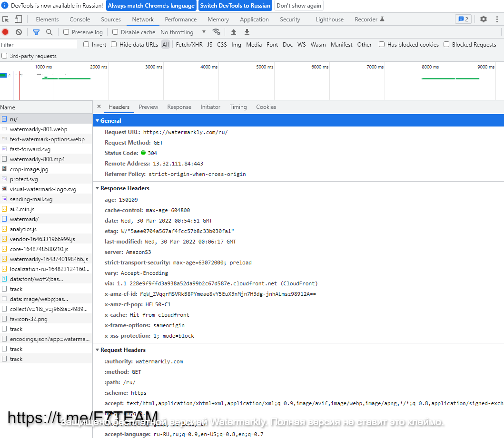Viewport: 504px width, 438px height.
Task: Select the fast-forward.svg request
Action: (x=46, y=149)
